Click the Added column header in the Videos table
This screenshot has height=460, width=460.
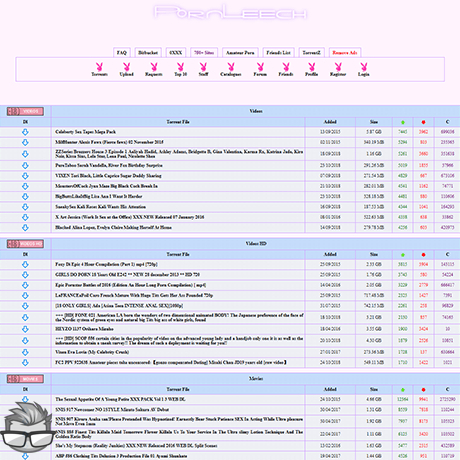(330, 122)
